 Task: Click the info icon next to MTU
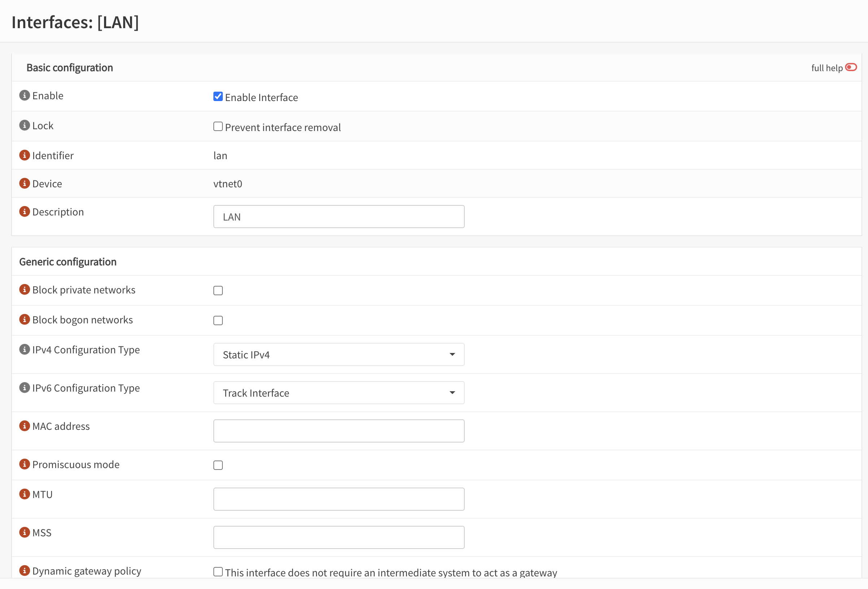pos(24,494)
